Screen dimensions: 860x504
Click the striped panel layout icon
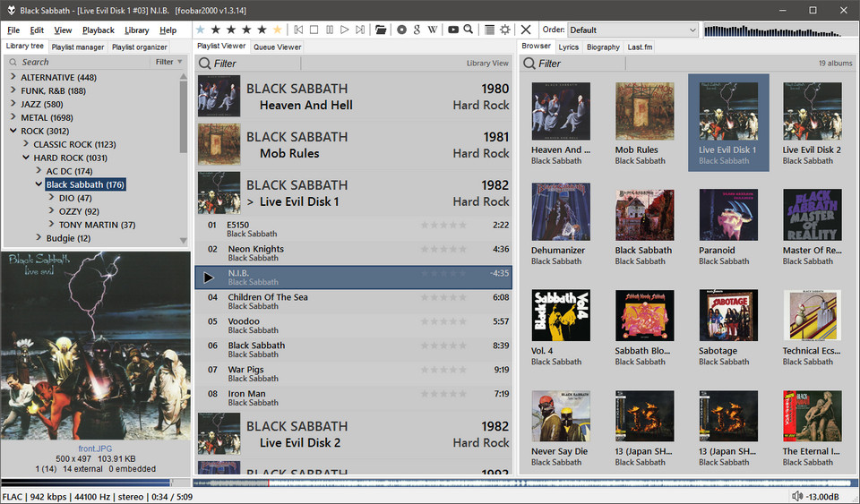pyautogui.click(x=489, y=30)
